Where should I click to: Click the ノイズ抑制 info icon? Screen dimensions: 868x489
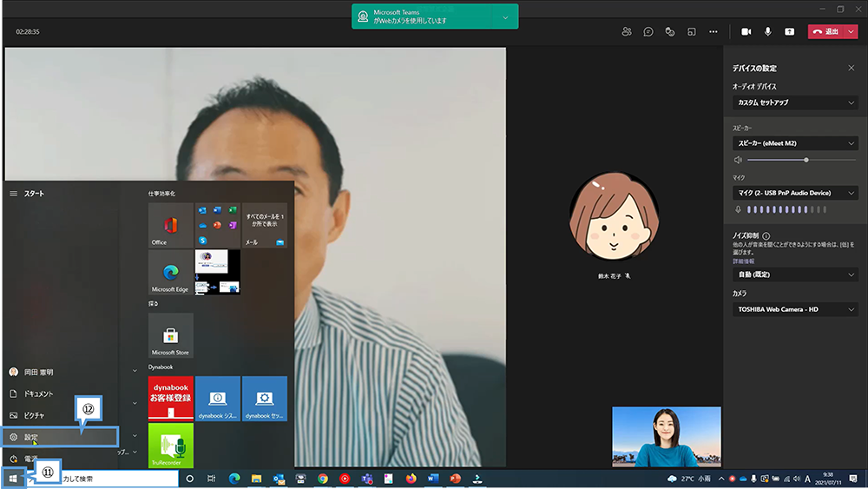pos(766,236)
